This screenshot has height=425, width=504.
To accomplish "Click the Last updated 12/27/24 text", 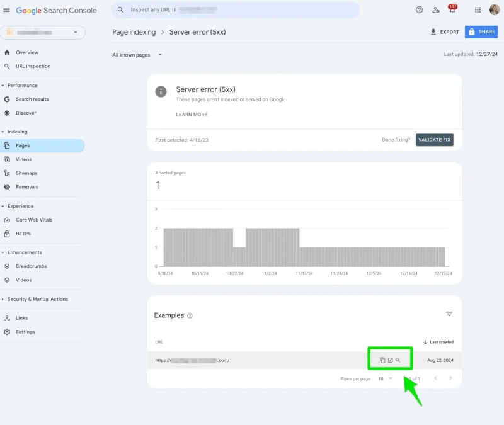I will click(470, 54).
